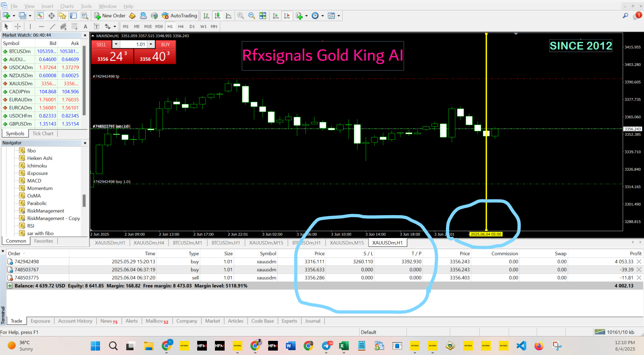Toggle the AutoTrading button
The image size is (644, 355).
point(179,16)
